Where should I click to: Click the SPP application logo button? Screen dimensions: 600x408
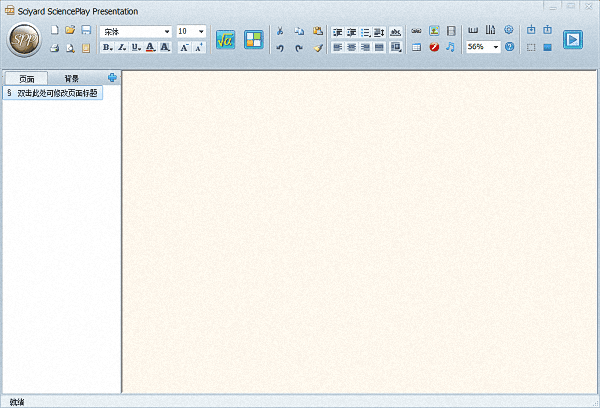[x=25, y=40]
